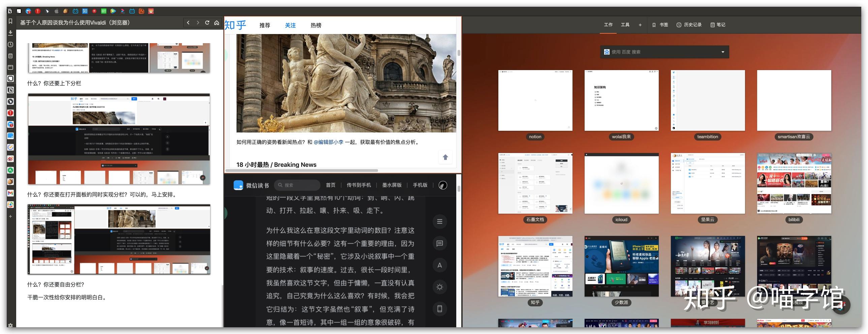868x334 pixels.
Task: Go forward in the web panel
Action: pyautogui.click(x=198, y=23)
